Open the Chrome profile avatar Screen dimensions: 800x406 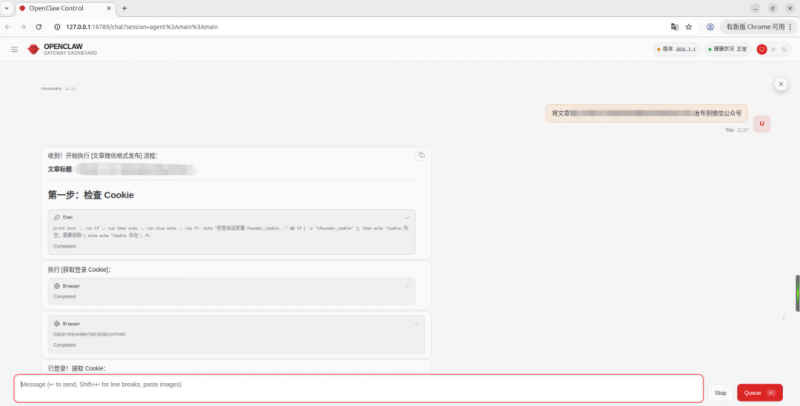click(710, 27)
